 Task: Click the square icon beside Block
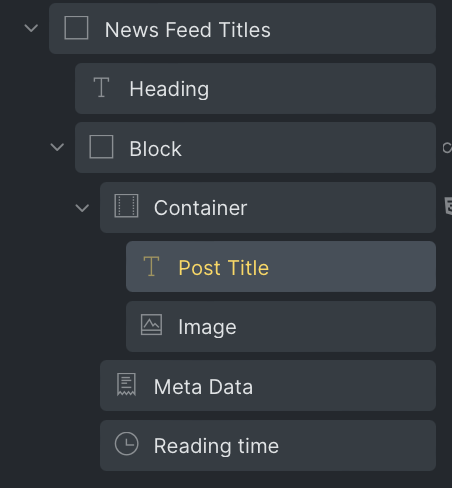[101, 147]
